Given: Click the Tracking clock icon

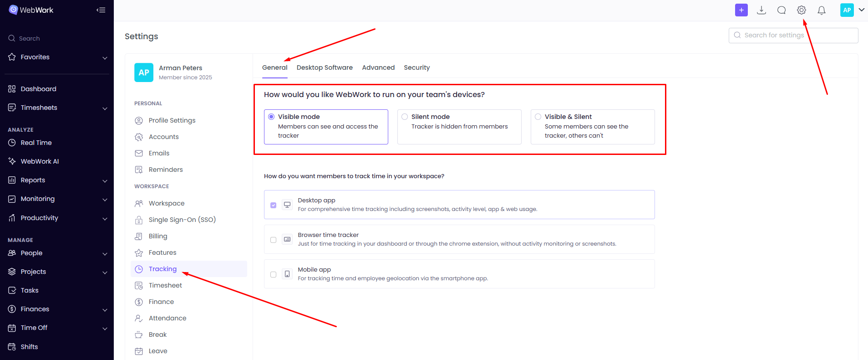Looking at the screenshot, I should coord(139,269).
